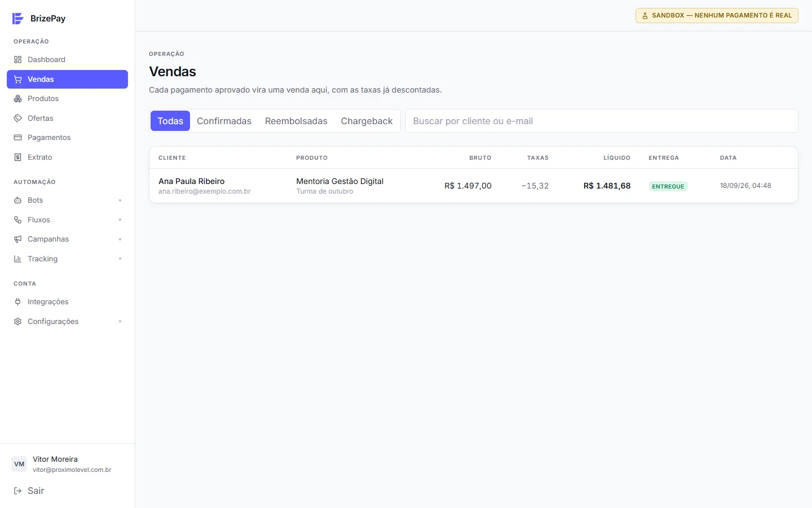812x508 pixels.
Task: Click the flask icon in the sandbox badge
Action: [645, 16]
